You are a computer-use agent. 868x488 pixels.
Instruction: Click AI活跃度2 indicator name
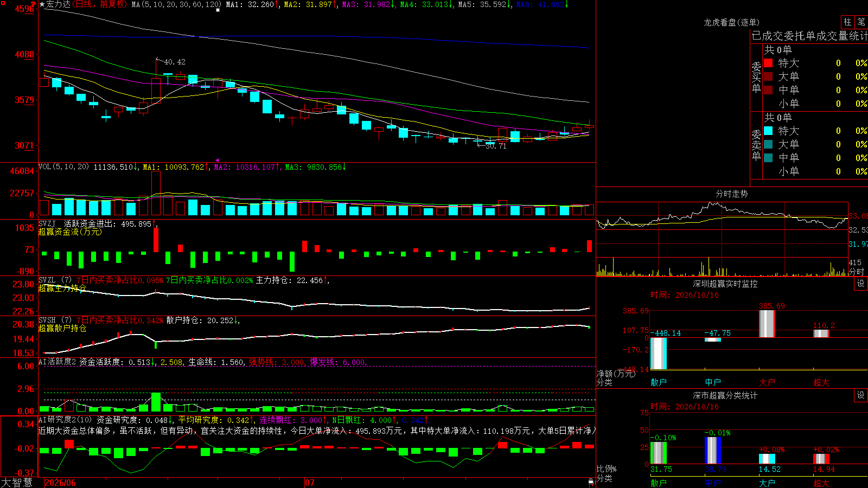pyautogui.click(x=58, y=362)
